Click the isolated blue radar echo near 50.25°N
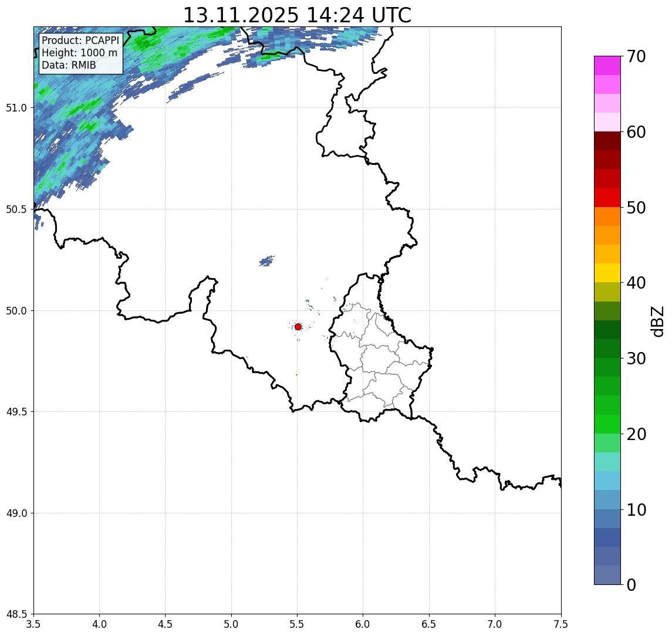Image resolution: width=672 pixels, height=636 pixels. [x=266, y=261]
